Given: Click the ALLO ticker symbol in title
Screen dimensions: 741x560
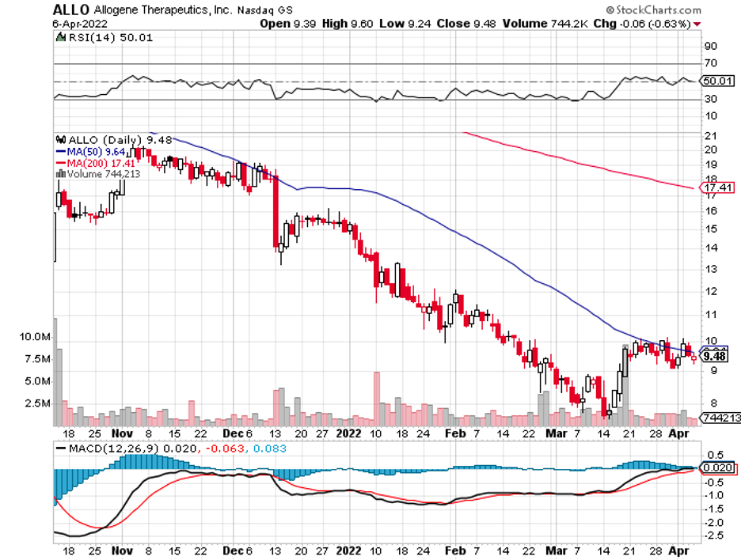Looking at the screenshot, I should coord(71,9).
